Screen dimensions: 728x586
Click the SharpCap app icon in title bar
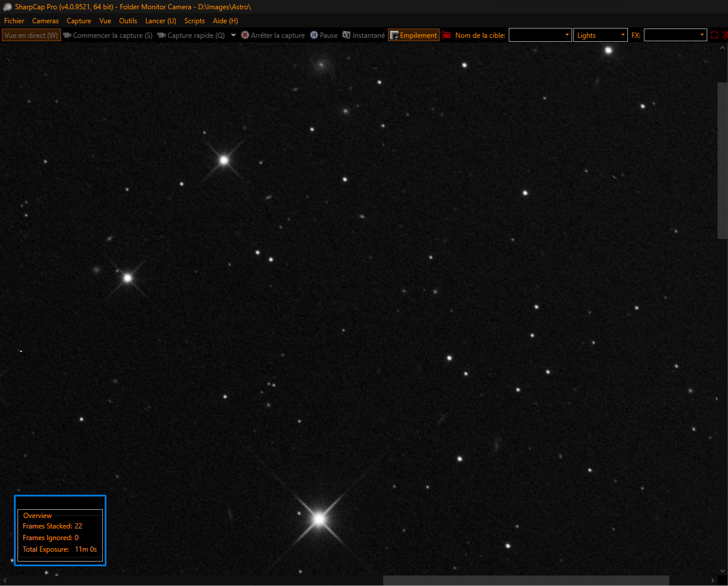click(8, 6)
